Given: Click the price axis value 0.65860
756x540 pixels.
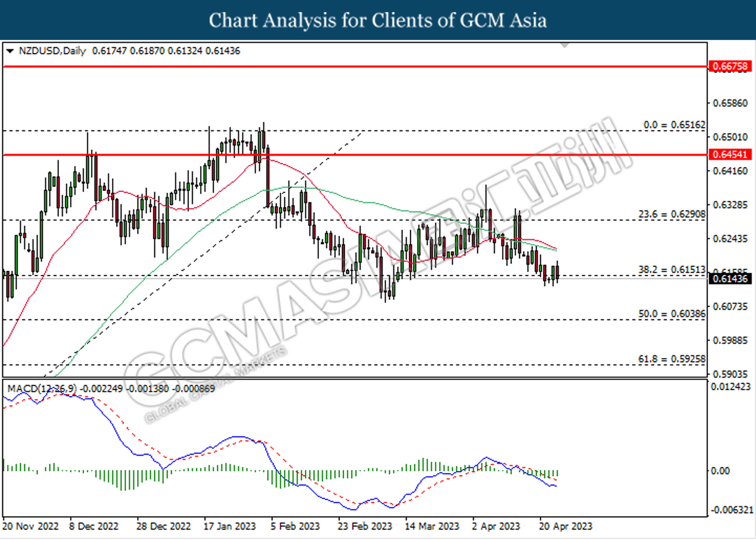Looking at the screenshot, I should coord(730,103).
